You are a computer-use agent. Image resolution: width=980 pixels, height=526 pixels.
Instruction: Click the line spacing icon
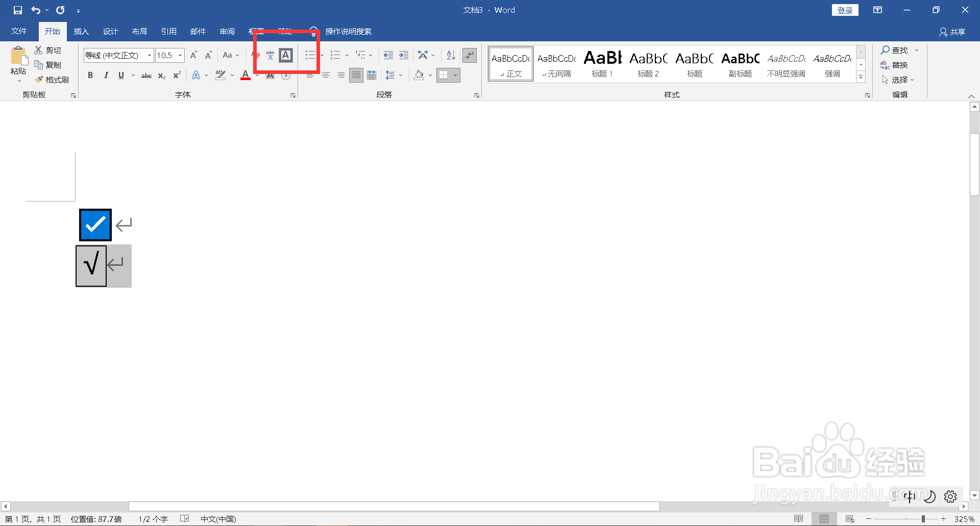tap(390, 76)
